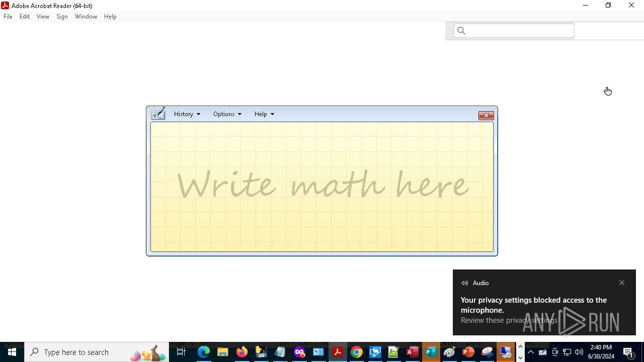This screenshot has height=362, width=644.
Task: Launch Firefox from taskbar
Action: click(242, 352)
